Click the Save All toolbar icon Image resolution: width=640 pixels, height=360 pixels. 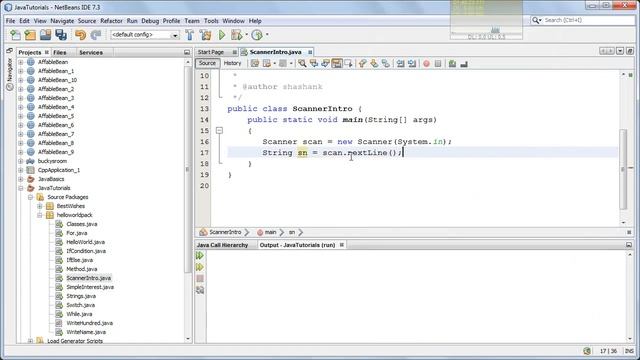tap(61, 35)
